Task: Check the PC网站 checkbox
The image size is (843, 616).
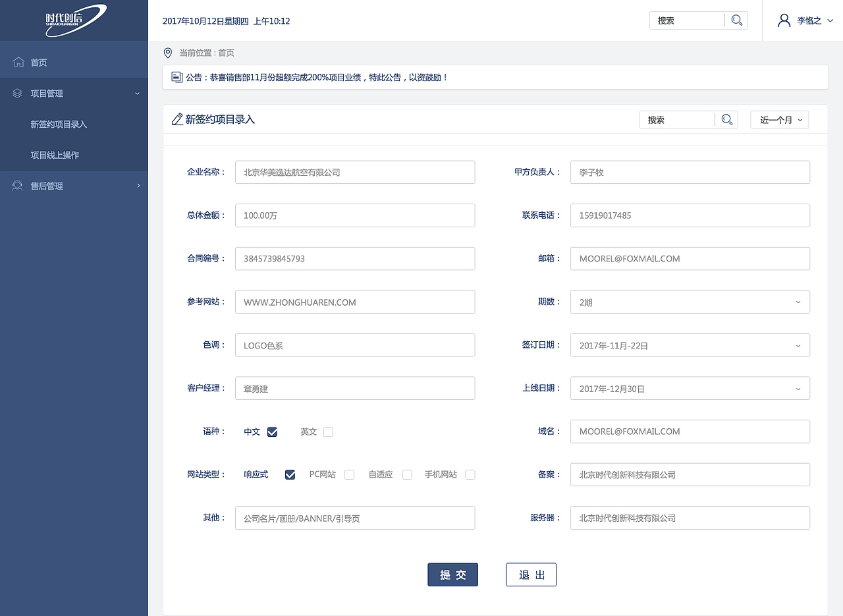Action: [349, 474]
